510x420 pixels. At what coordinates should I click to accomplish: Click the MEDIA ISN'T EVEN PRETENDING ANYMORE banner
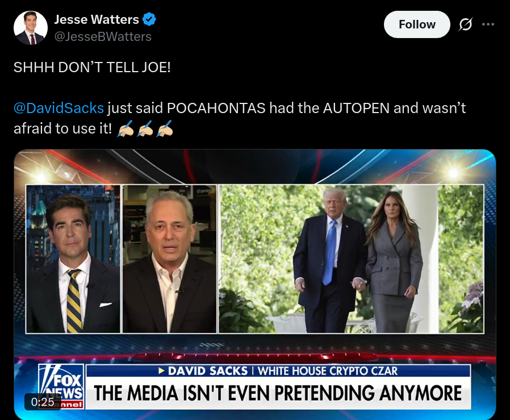278,393
